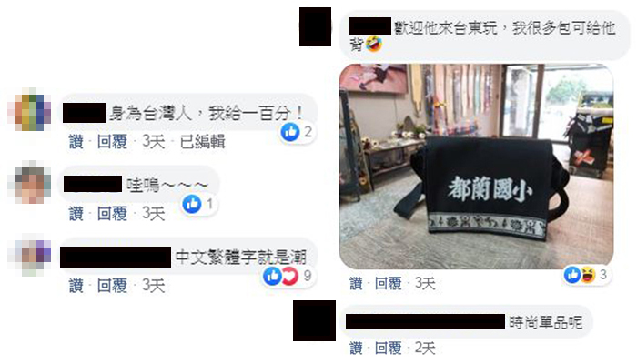Reply to the bag photo comment

click(x=388, y=284)
